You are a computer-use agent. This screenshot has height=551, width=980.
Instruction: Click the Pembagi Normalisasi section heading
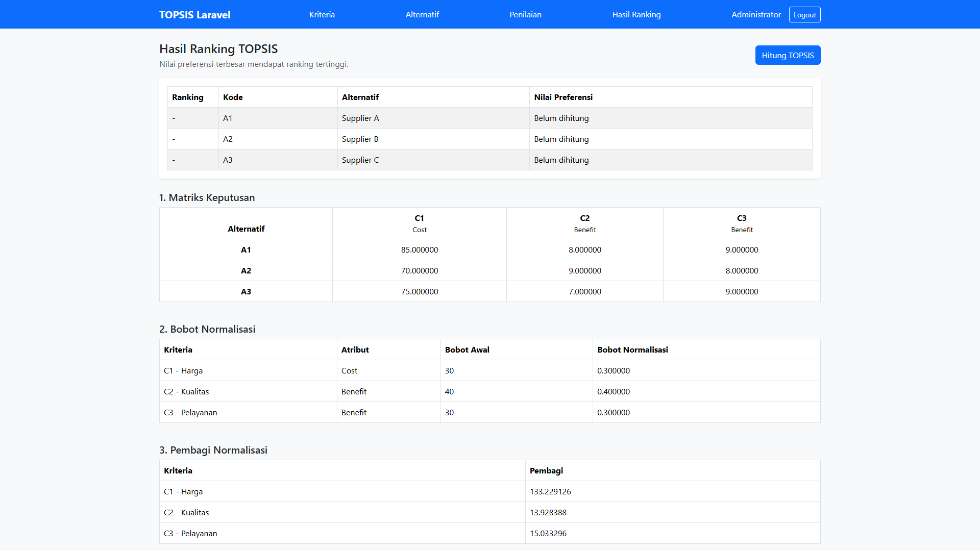pos(213,450)
